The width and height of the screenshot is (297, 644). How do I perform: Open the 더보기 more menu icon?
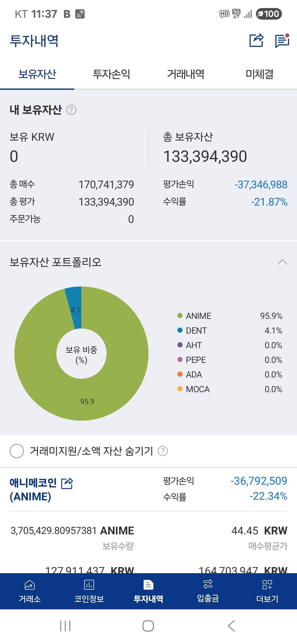268,585
